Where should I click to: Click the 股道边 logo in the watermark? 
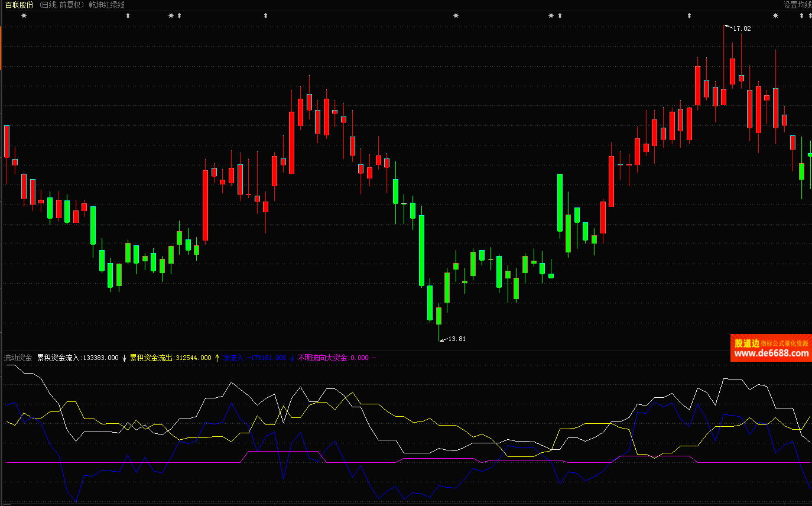(x=746, y=343)
